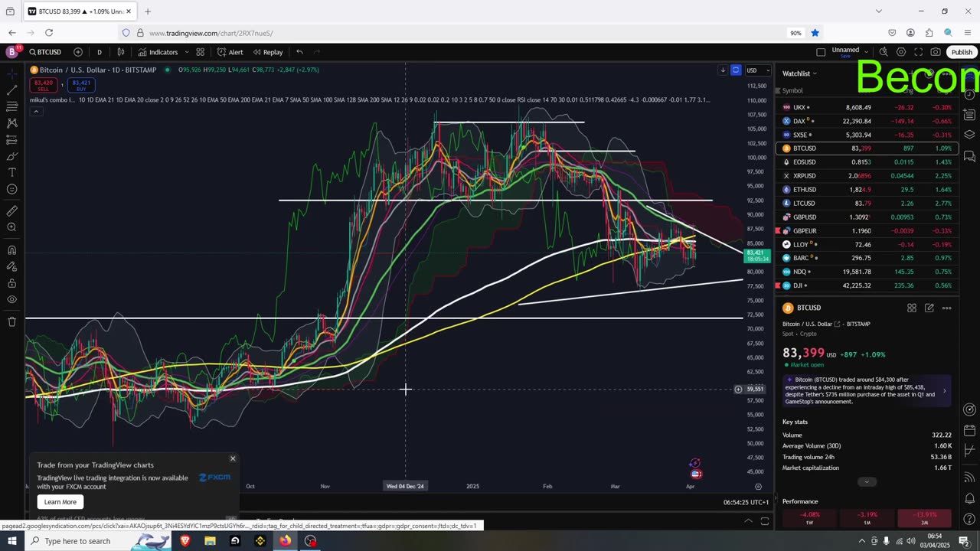Open the candlestick chart style menu
980x551 pixels.
click(121, 52)
